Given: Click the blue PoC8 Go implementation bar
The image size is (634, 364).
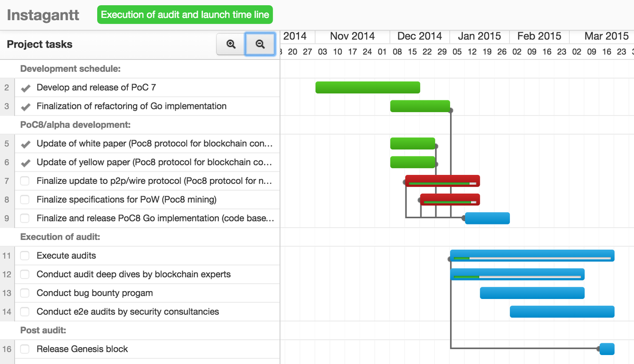Looking at the screenshot, I should tap(488, 218).
